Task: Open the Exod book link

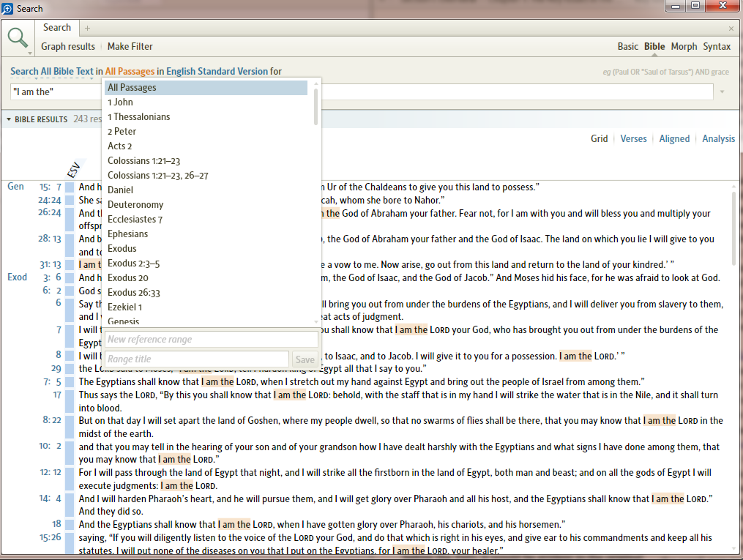Action: [x=17, y=277]
